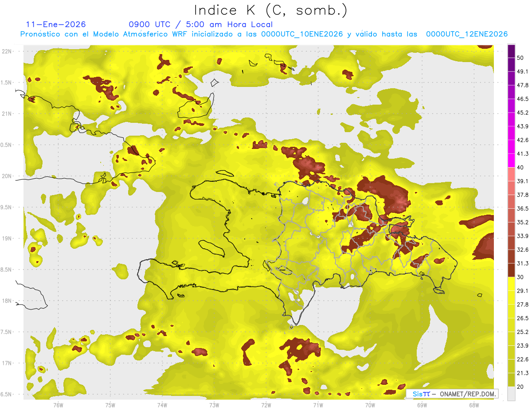Screen dimensions: 532x411
Task: Click the 'SisTT - ONAMET/REP.DOM.' credit box
Action: pyautogui.click(x=452, y=394)
